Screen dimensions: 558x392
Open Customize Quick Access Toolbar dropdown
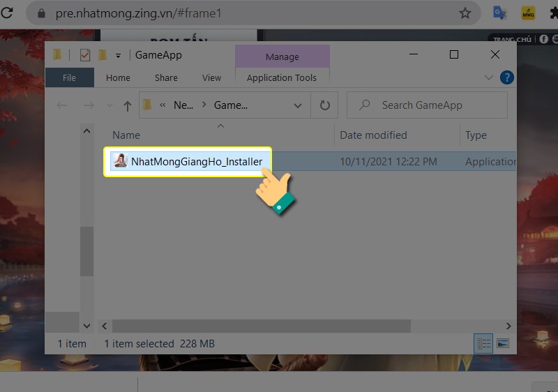[x=118, y=56]
